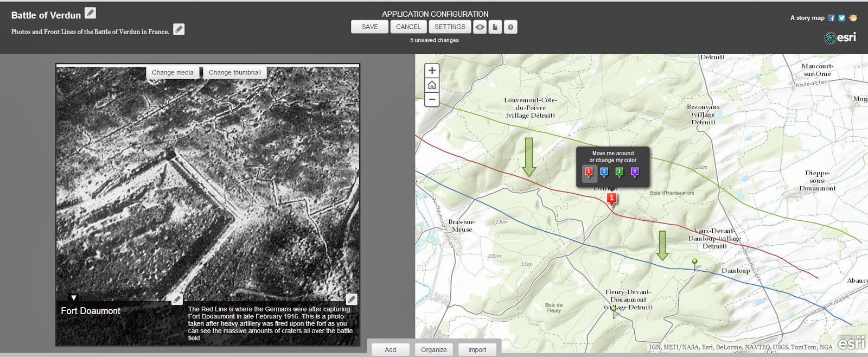Viewport: 868px width, 357px height.
Task: Open the A story map link
Action: point(807,18)
